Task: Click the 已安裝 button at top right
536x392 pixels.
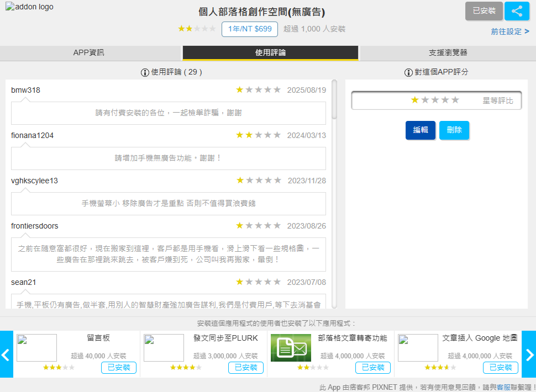Action: point(484,11)
